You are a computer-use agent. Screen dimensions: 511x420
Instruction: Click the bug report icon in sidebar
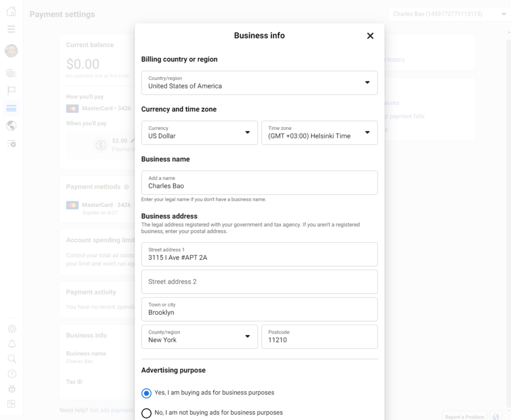pos(12,389)
